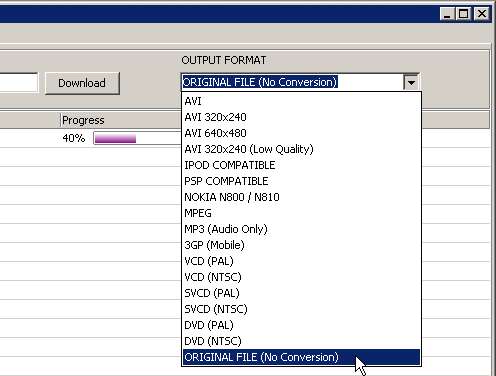Minimize the application window

pyautogui.click(x=447, y=14)
